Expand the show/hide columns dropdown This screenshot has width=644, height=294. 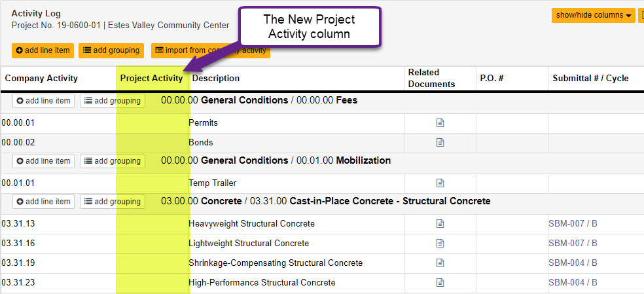coord(594,15)
